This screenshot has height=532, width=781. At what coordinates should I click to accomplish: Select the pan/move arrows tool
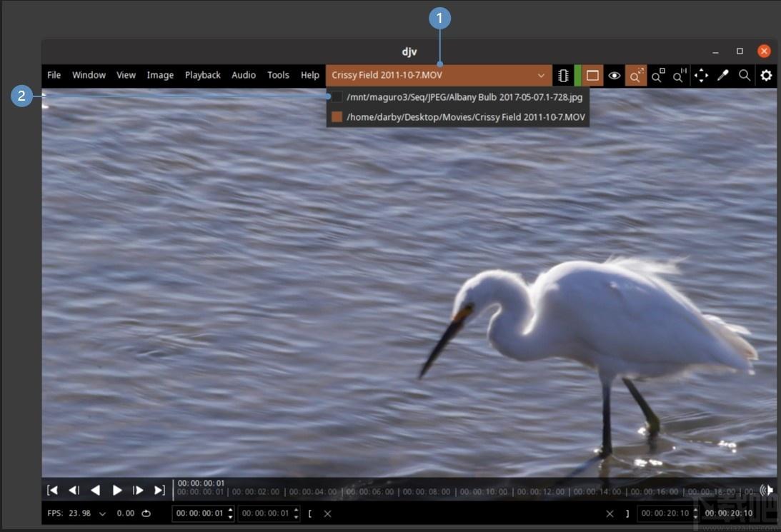[701, 76]
